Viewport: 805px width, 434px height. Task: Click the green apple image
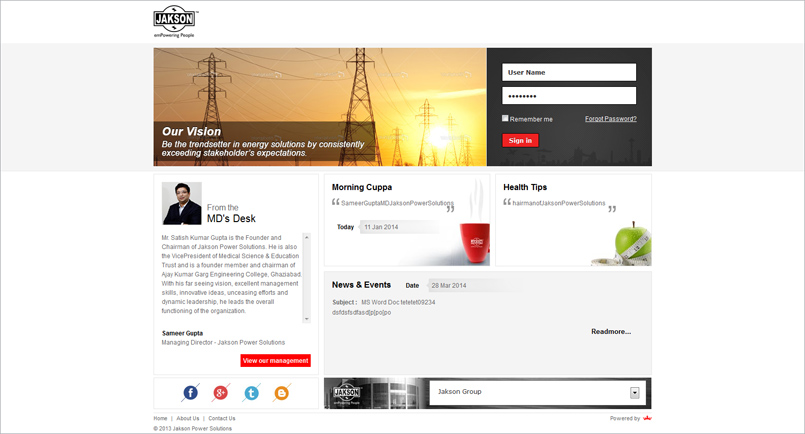633,241
